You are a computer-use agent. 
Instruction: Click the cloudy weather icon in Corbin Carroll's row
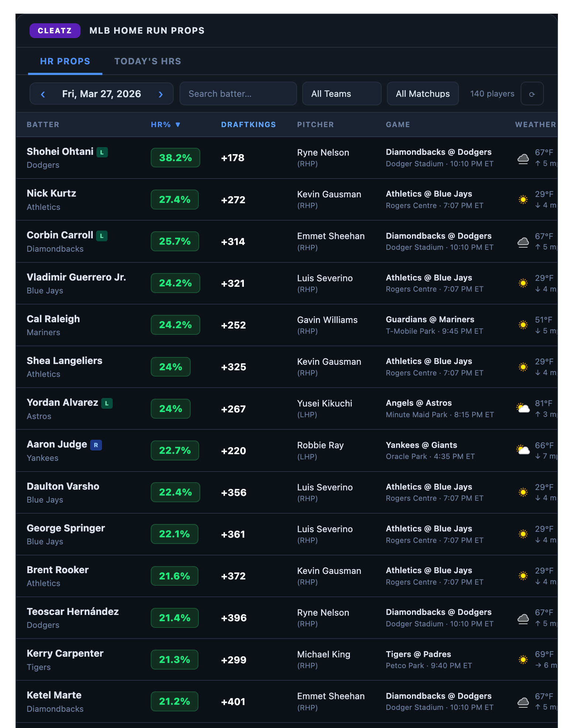click(x=523, y=242)
